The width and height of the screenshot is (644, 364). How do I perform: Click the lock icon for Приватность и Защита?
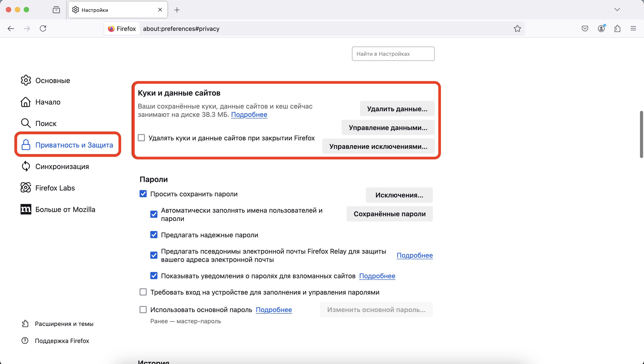pos(26,145)
